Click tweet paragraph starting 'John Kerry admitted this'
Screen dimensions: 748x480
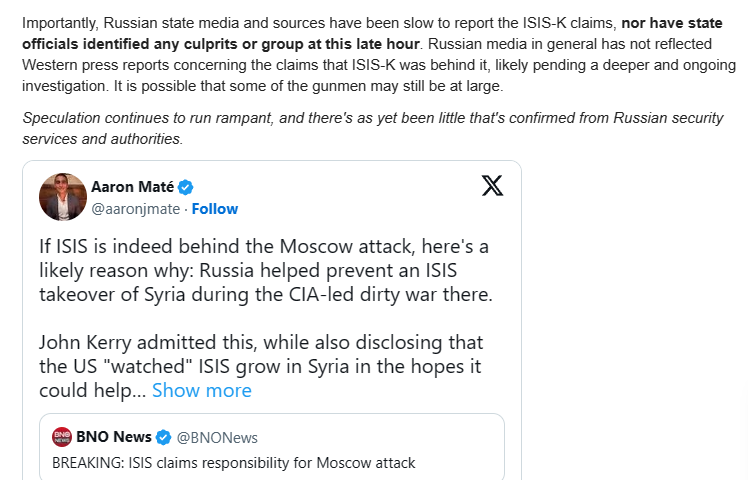point(261,366)
